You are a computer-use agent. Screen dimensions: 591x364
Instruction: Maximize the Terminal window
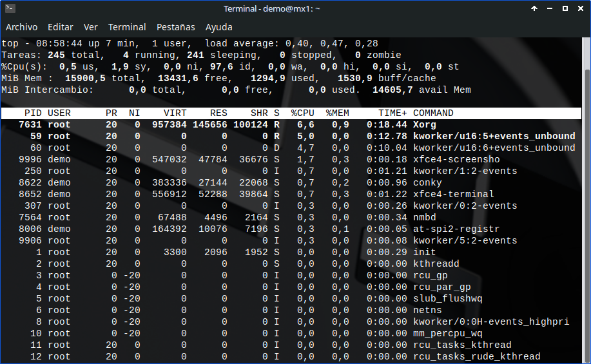[x=565, y=8]
